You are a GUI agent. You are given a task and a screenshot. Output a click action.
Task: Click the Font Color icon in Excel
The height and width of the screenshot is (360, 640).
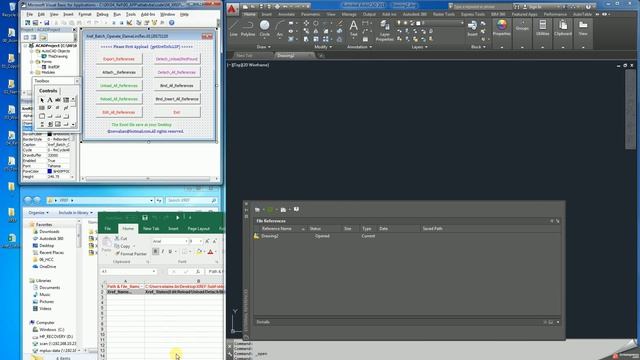211,252
